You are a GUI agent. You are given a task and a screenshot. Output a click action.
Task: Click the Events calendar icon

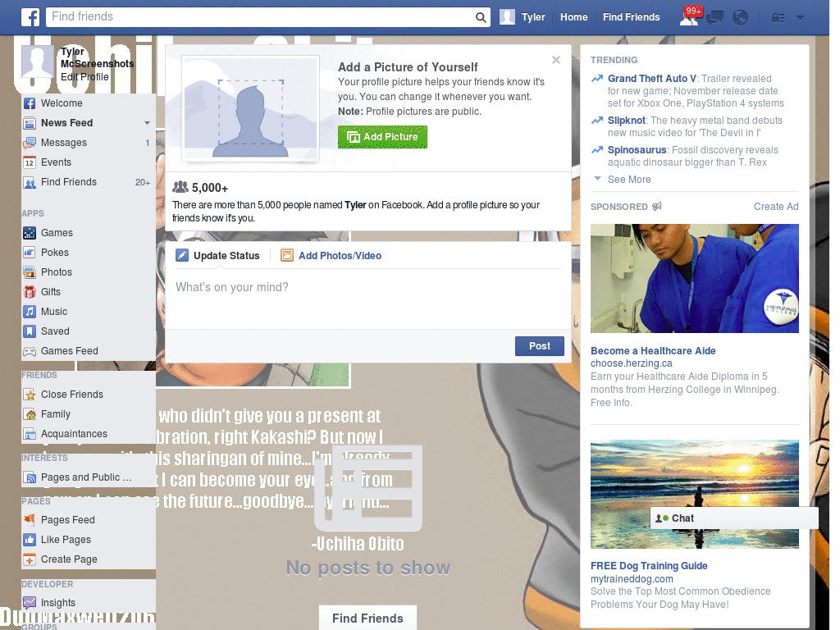click(x=30, y=162)
